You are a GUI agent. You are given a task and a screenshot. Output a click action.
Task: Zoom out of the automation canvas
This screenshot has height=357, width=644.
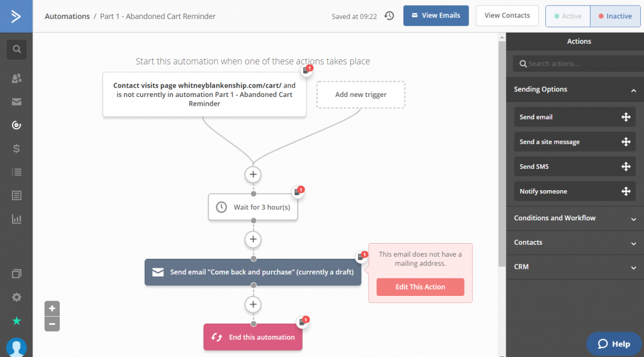tap(52, 324)
